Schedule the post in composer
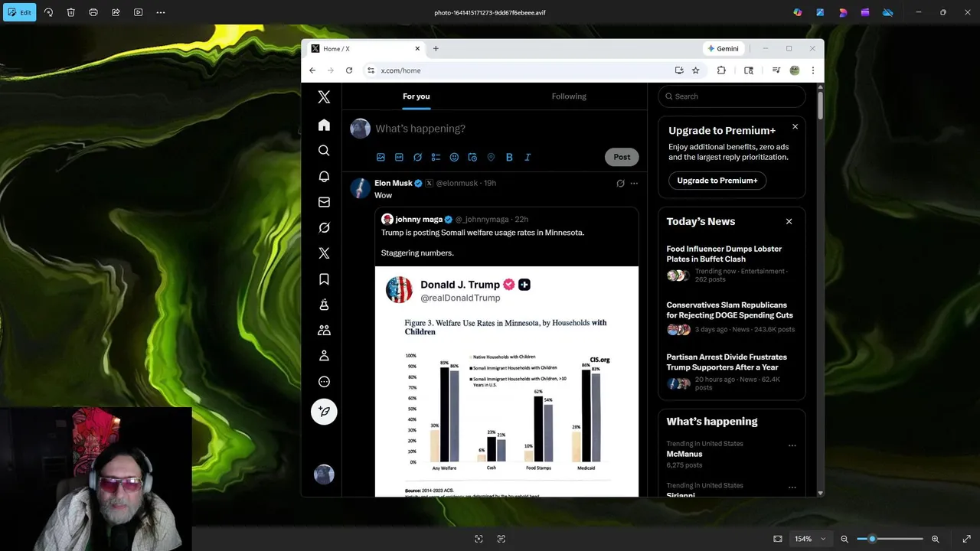Screen dimensions: 980x551 (472, 157)
